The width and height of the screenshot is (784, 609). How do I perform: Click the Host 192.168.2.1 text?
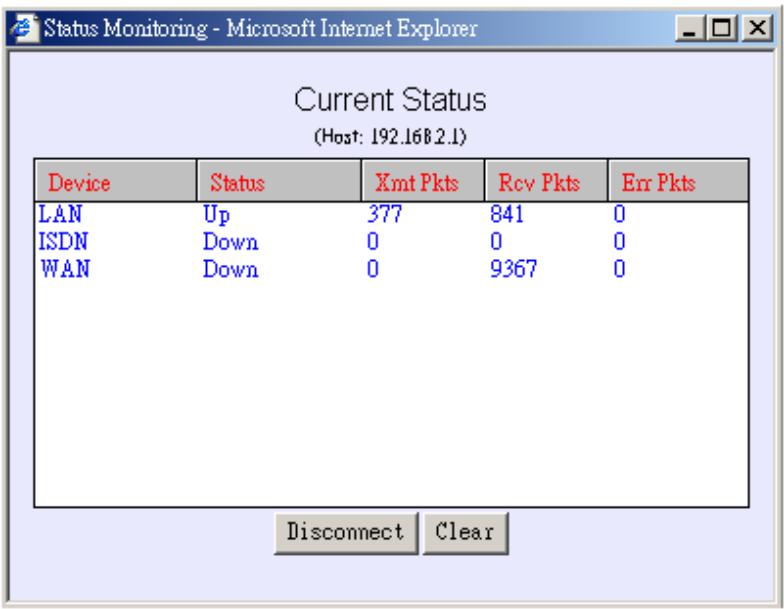390,136
